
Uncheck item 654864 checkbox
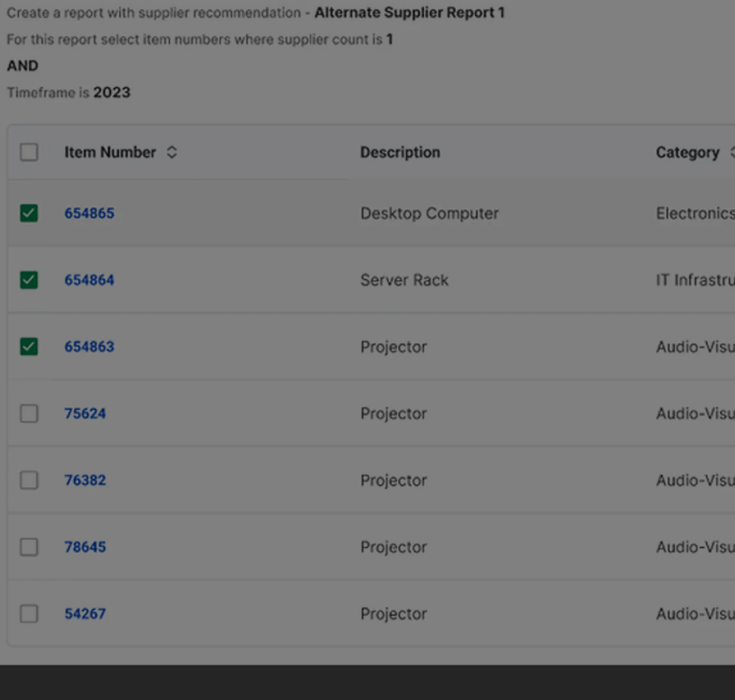(29, 280)
